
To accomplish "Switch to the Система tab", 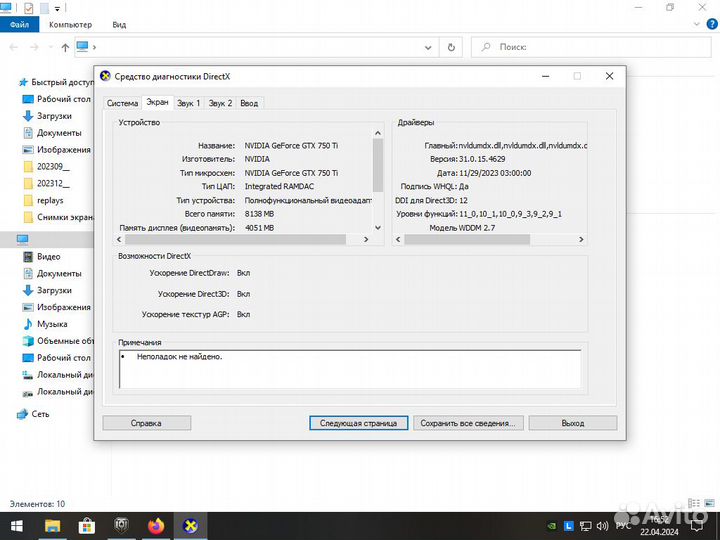I will tap(122, 103).
